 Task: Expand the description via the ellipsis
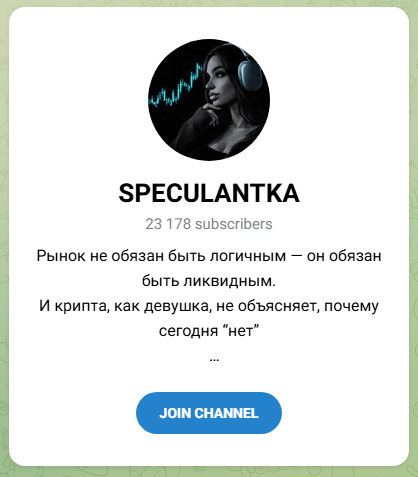pos(214,360)
